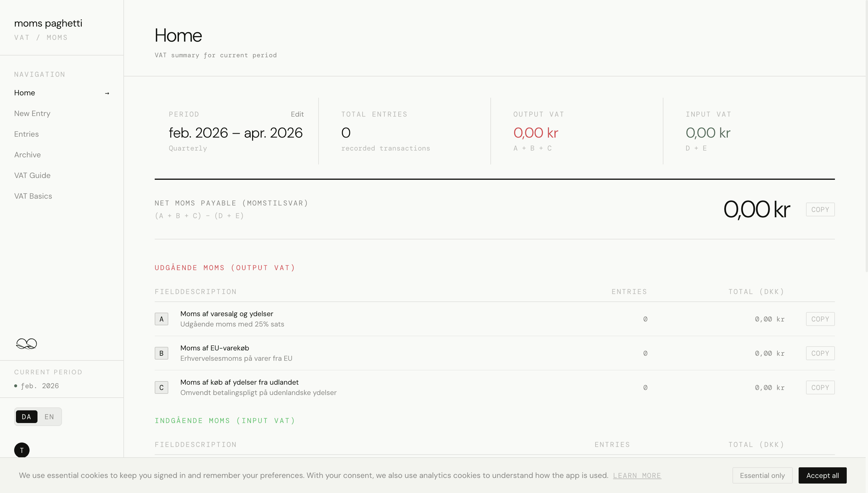Open the New Entry page

pos(32,113)
